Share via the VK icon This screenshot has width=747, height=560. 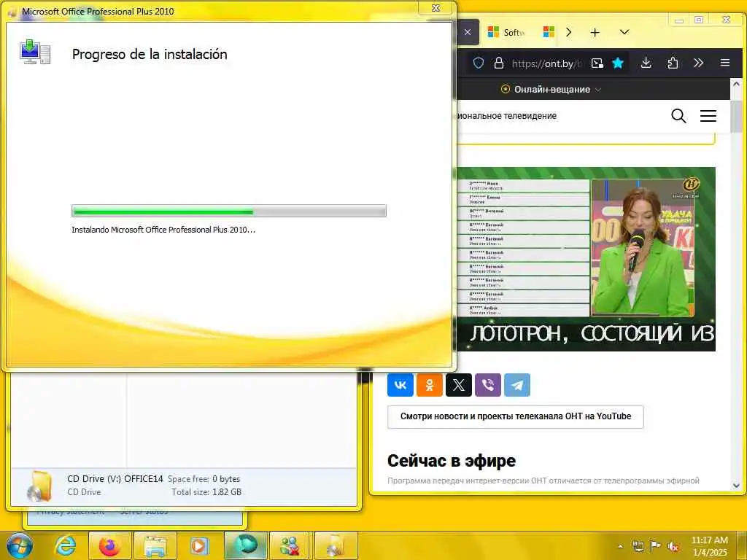click(x=400, y=385)
